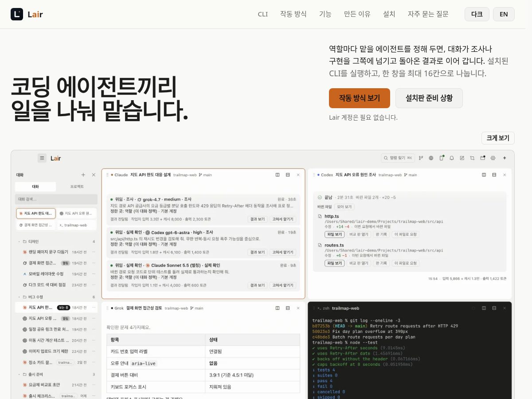Click the 명령 찾기 search box
532x399 pixels.
398,158
